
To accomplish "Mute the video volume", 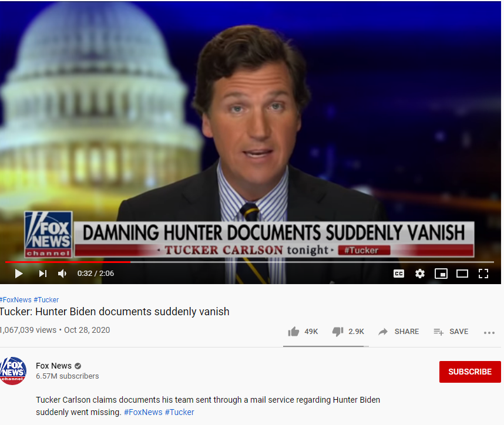I will point(62,274).
